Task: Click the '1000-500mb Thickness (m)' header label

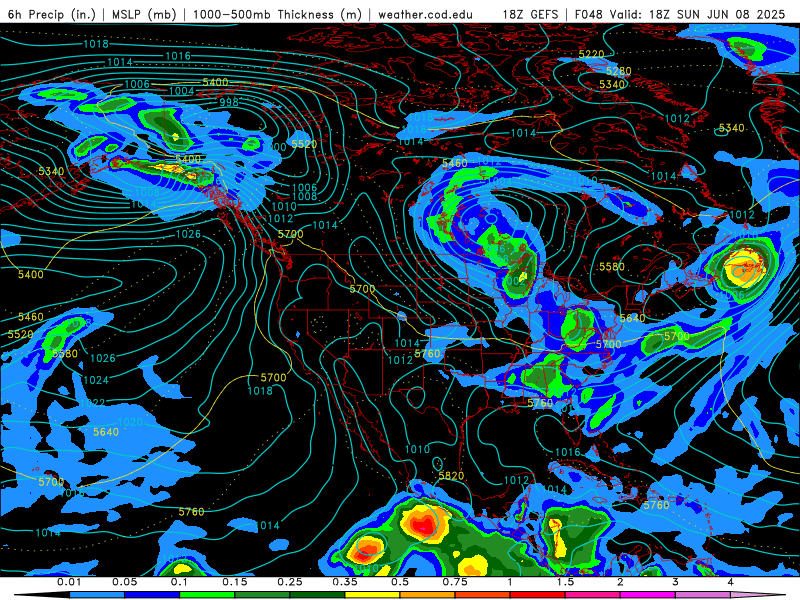Action: click(276, 14)
